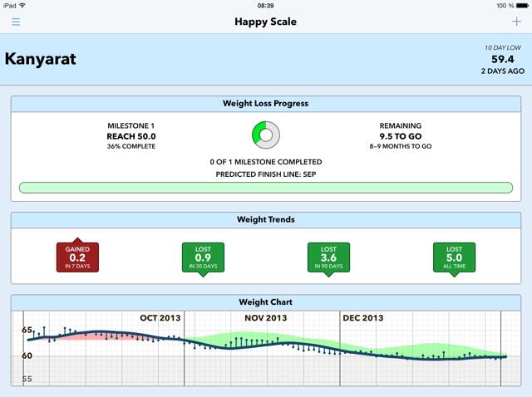Click the 60 axis label on chart
The image size is (532, 397).
tap(27, 355)
